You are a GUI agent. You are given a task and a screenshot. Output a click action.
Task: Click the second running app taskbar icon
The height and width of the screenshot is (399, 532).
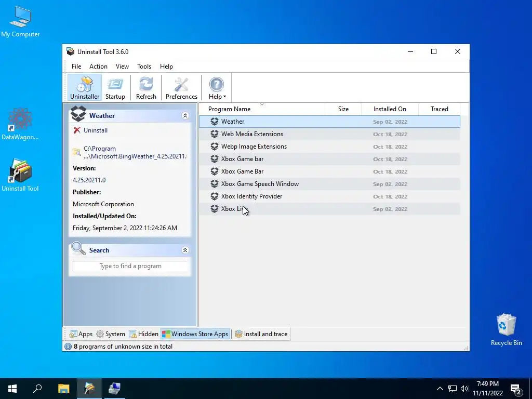tap(114, 389)
